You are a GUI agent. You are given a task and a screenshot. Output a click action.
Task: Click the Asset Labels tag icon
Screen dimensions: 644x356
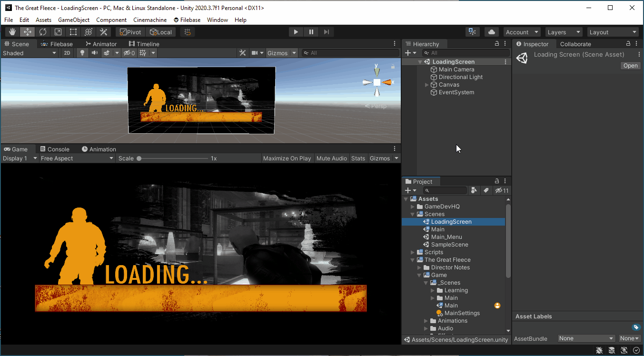636,327
